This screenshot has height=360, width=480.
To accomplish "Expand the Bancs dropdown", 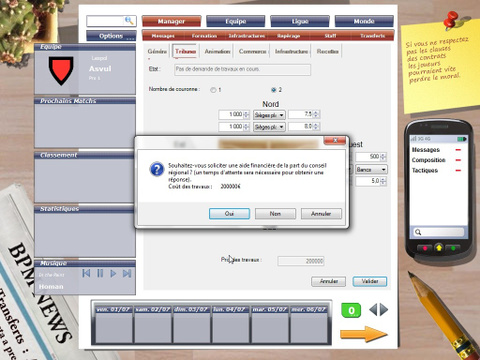I will pos(371,169).
